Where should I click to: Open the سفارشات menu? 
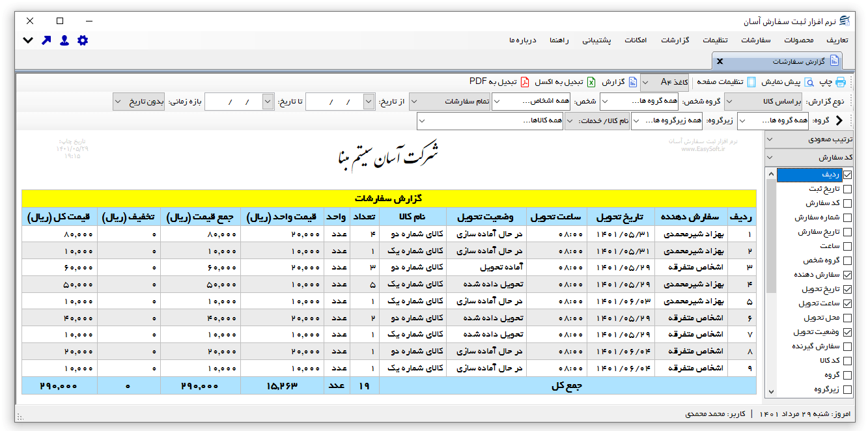click(x=756, y=40)
